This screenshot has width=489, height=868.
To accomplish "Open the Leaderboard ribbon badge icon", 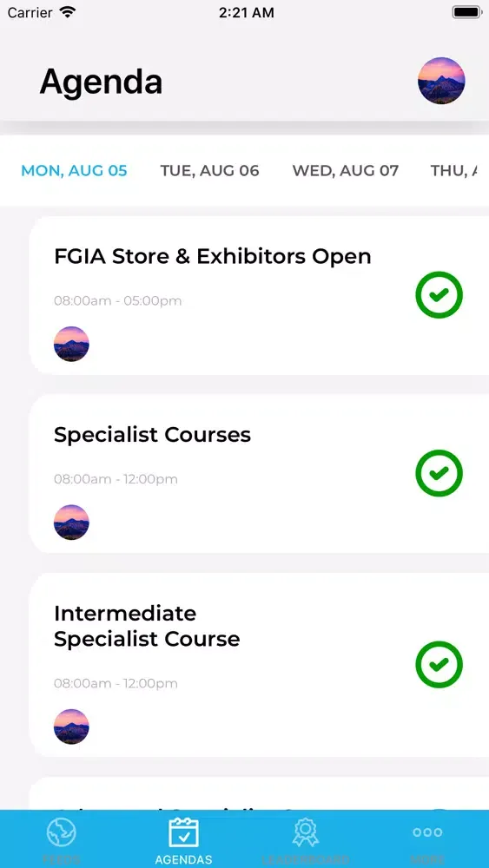I will point(305,832).
